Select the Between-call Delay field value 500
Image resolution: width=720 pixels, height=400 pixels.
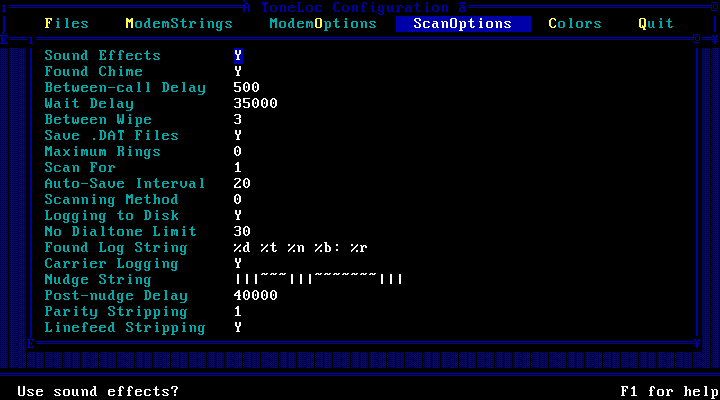click(x=246, y=88)
